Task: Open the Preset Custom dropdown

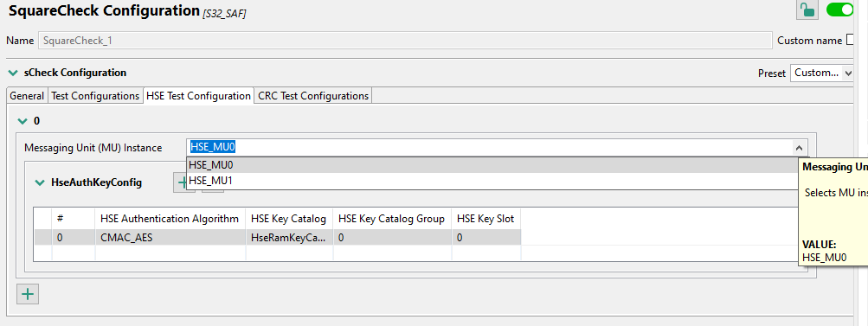Action: coord(823,73)
